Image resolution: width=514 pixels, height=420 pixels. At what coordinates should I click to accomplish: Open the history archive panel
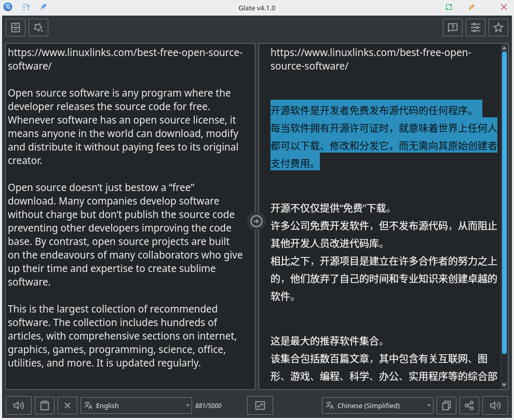tap(16, 28)
